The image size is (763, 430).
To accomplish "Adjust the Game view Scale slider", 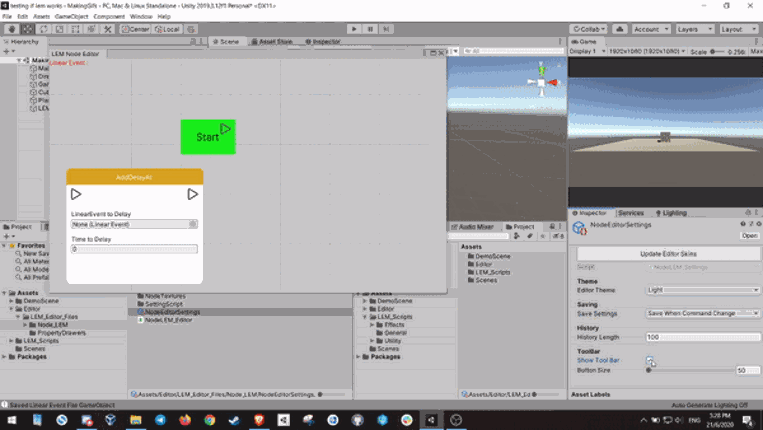I will click(719, 51).
